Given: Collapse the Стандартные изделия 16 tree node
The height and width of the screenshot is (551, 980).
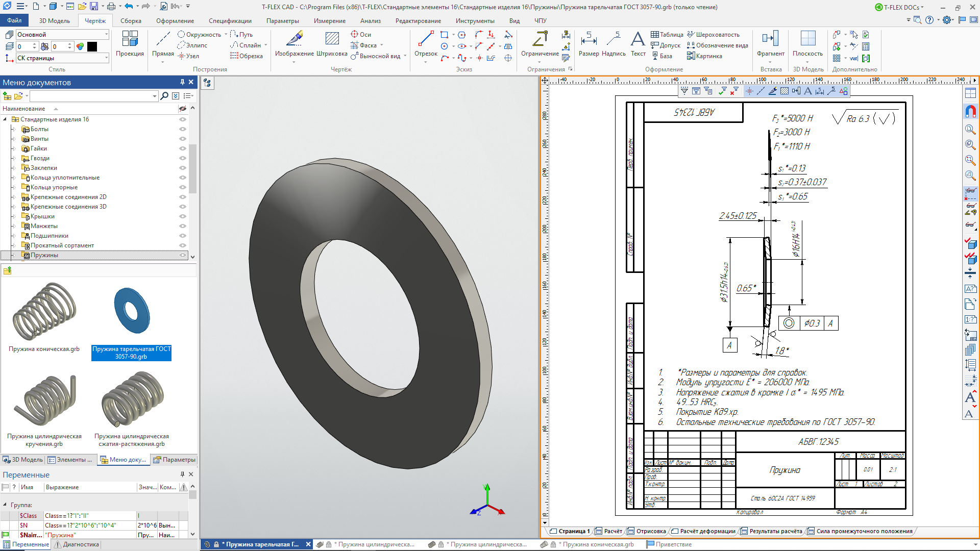Looking at the screenshot, I should 5,119.
